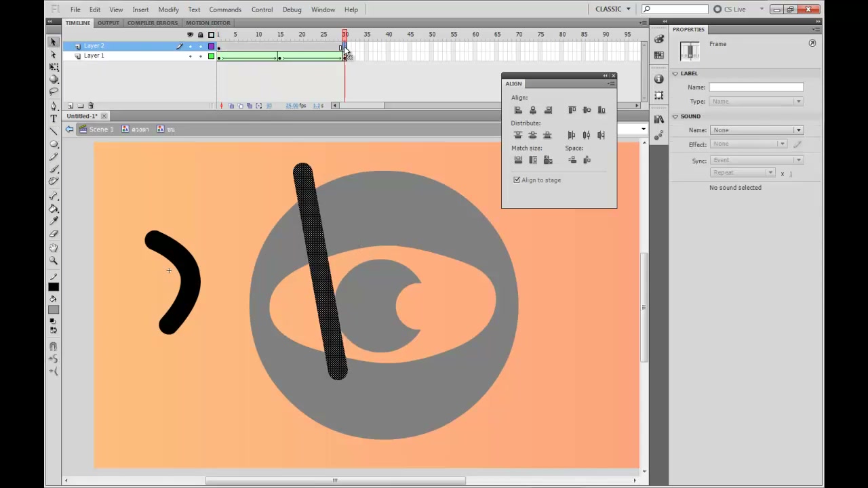Screen dimensions: 868x488
Task: Toggle Layer 2 lock dot
Action: pyautogui.click(x=200, y=46)
